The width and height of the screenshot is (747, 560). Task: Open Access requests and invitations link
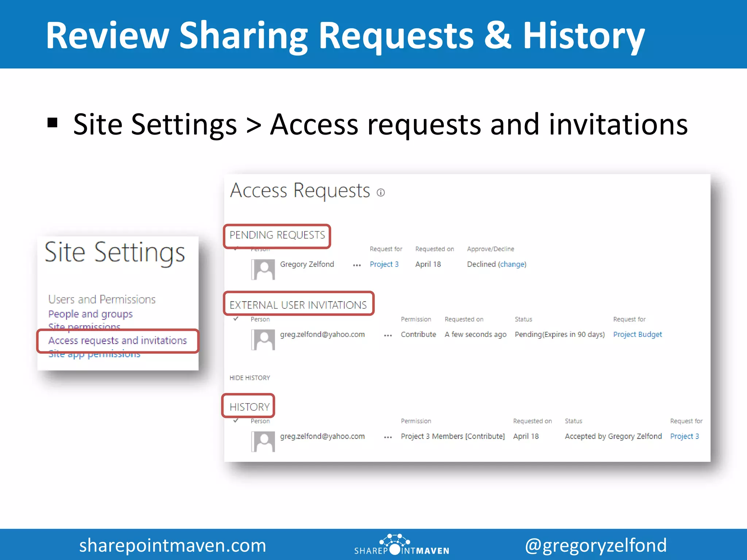tap(117, 341)
